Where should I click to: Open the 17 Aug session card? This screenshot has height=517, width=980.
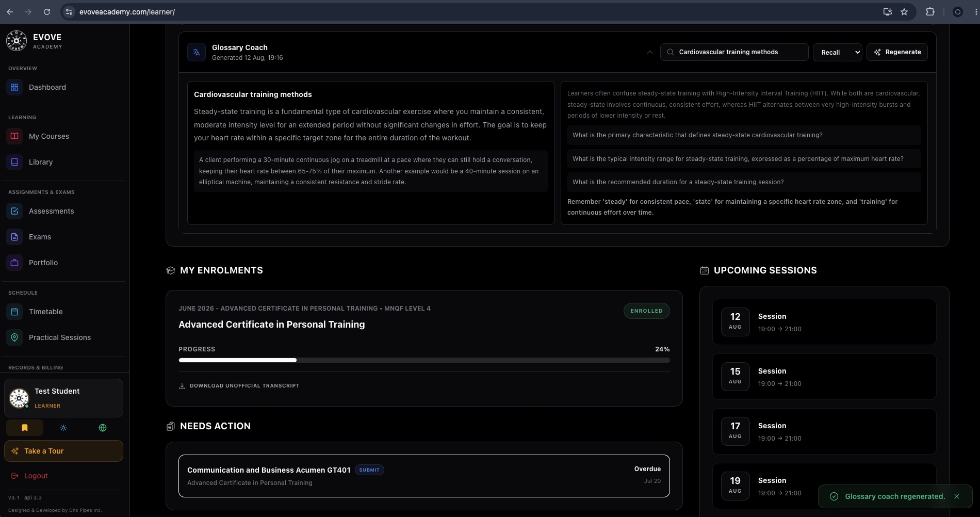pyautogui.click(x=824, y=431)
